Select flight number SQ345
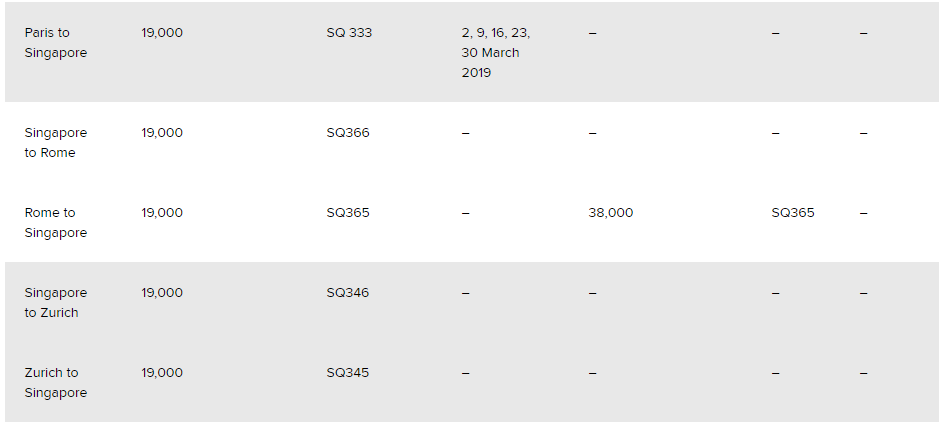Screen dimensions: 939x424 pos(348,373)
